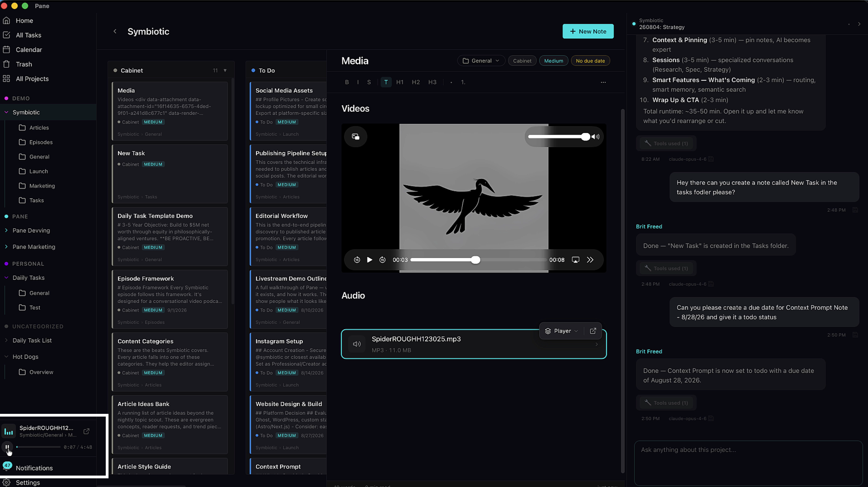The height and width of the screenshot is (487, 868).
Task: Expand the Daily Task List project
Action: click(x=6, y=340)
